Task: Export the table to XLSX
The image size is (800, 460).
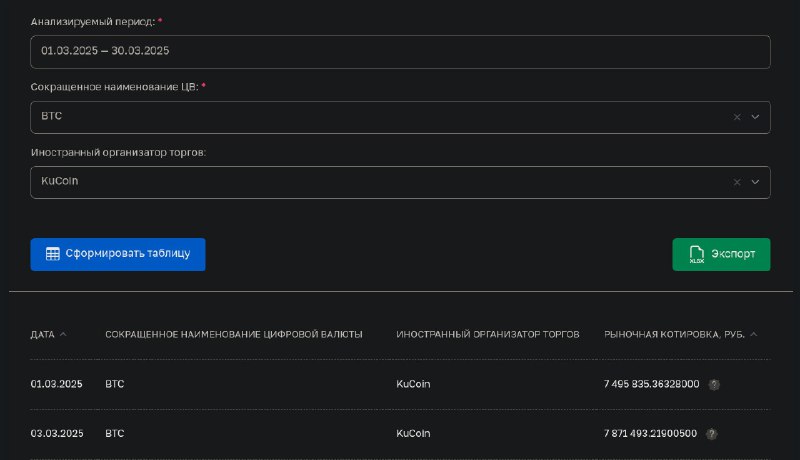Action: pos(721,254)
